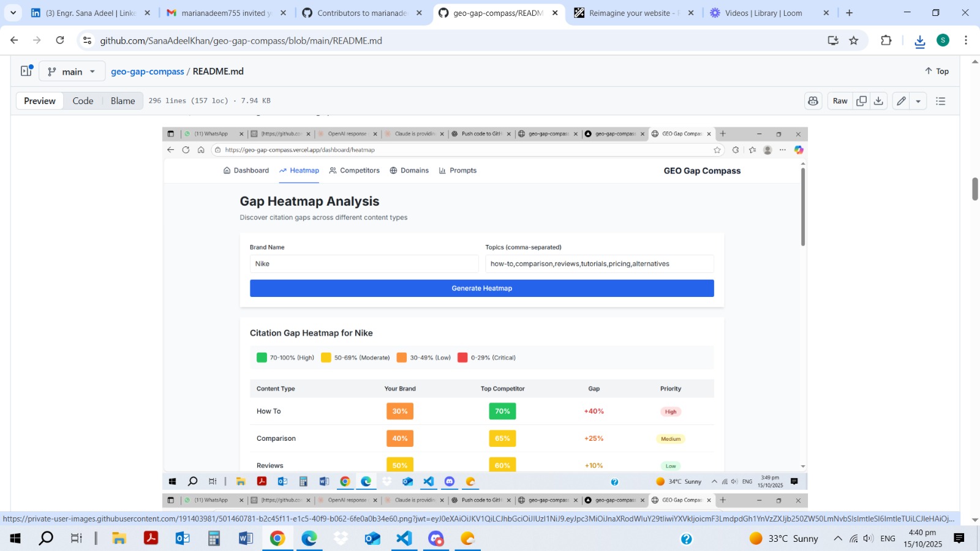Jump to Top of the file
The image size is (980, 551).
937,71
